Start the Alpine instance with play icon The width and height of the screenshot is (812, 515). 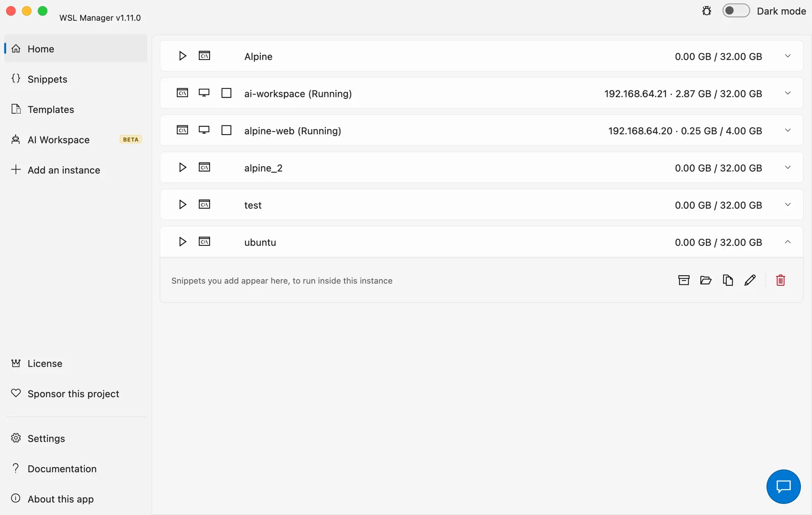point(182,56)
